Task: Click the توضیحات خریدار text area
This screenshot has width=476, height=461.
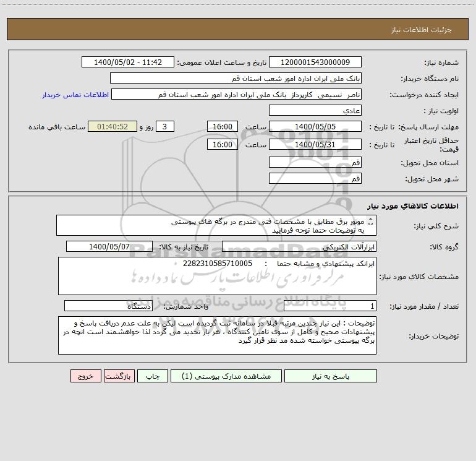Action: click(217, 335)
